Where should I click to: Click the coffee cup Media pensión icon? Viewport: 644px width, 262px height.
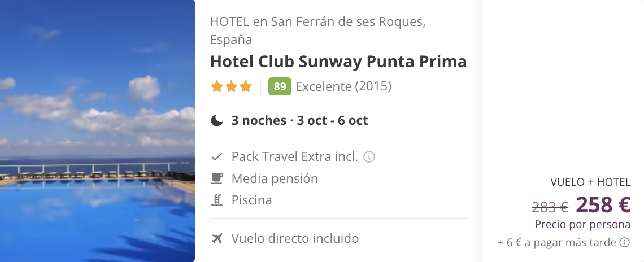pyautogui.click(x=216, y=178)
